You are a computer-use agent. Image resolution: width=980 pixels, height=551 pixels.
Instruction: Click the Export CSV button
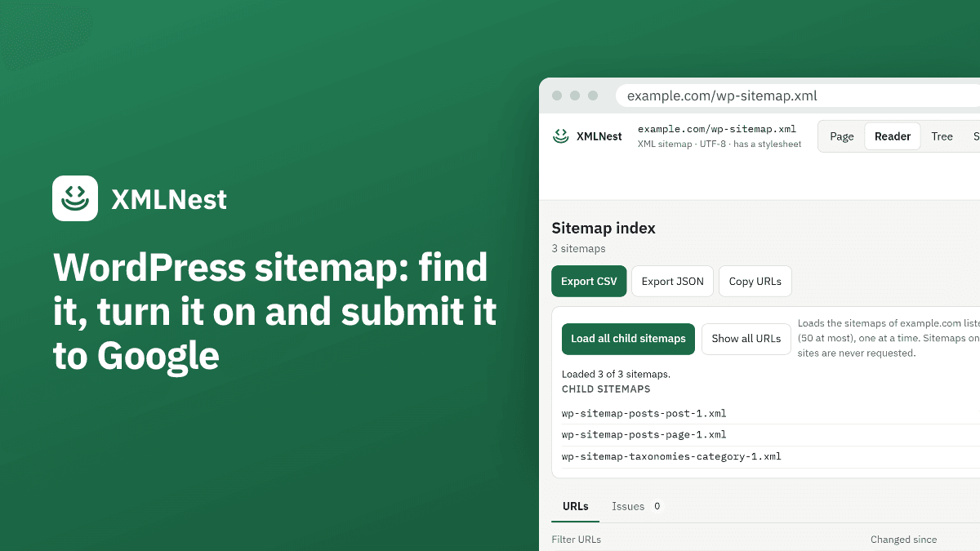pyautogui.click(x=589, y=281)
